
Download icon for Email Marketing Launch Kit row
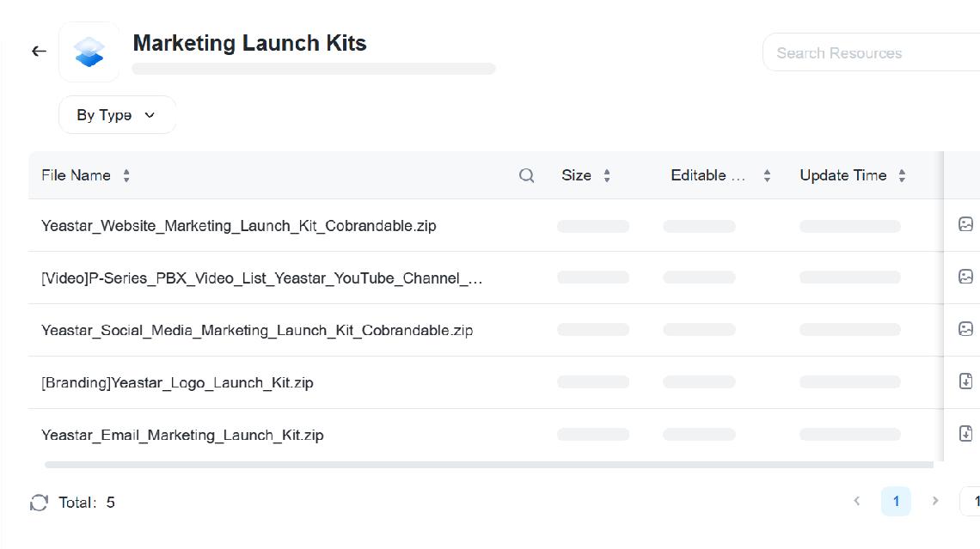tap(965, 433)
